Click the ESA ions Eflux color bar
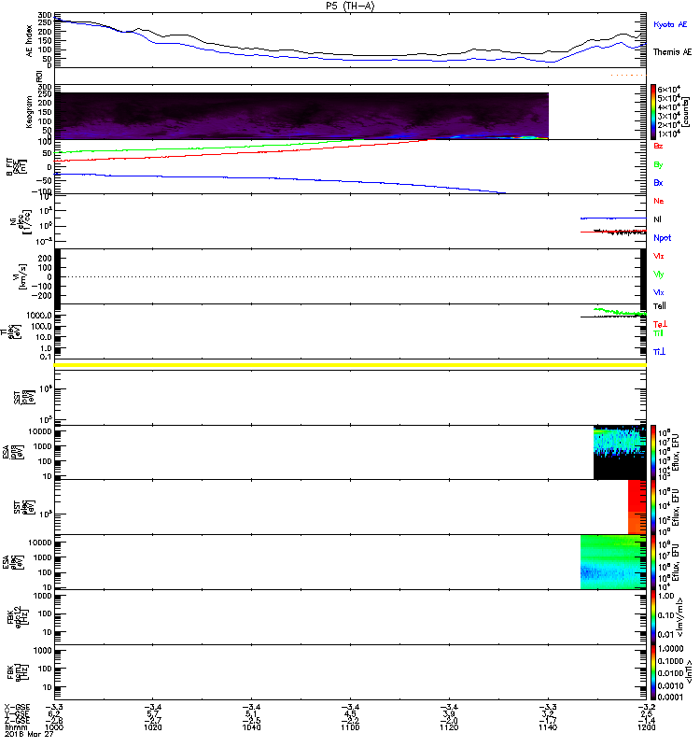This screenshot has height=747, width=700. click(x=653, y=452)
